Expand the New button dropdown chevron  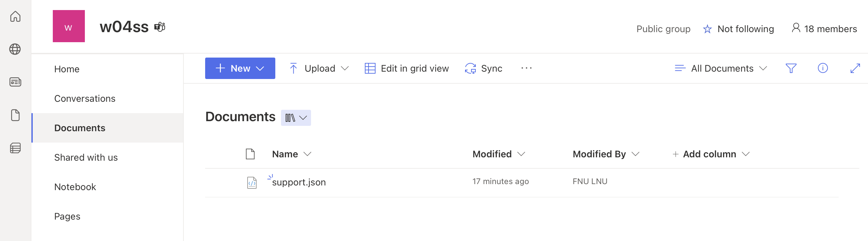260,68
